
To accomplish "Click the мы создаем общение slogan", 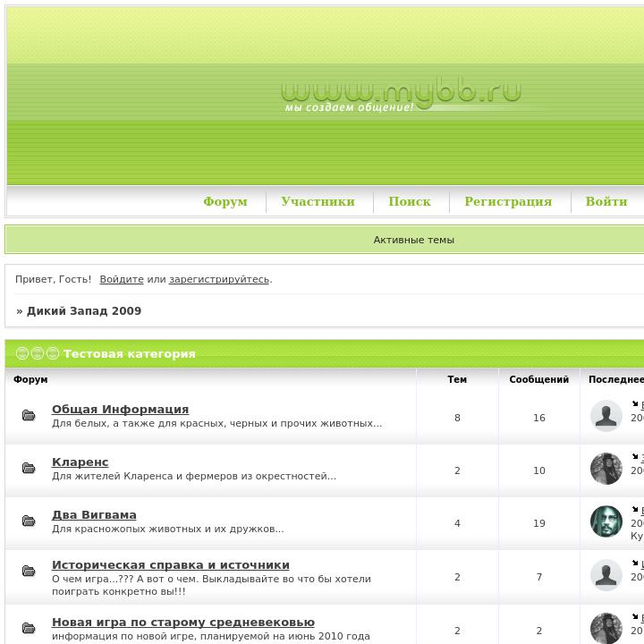I will click(x=349, y=107).
